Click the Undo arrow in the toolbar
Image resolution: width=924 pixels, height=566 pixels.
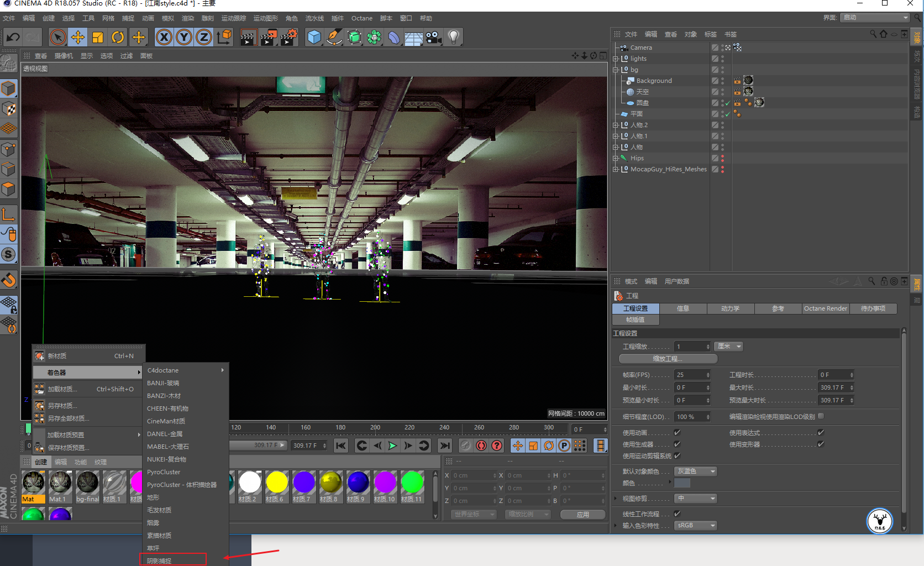click(x=13, y=38)
